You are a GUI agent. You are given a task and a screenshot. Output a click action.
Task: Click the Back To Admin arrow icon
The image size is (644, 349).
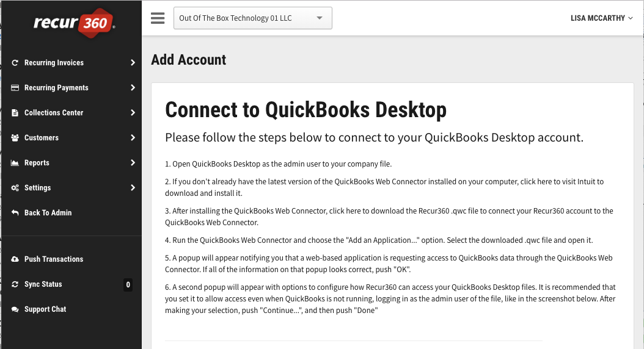tap(15, 213)
